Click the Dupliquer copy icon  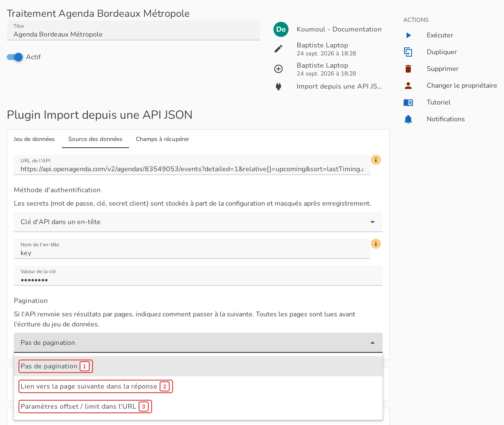pos(408,52)
